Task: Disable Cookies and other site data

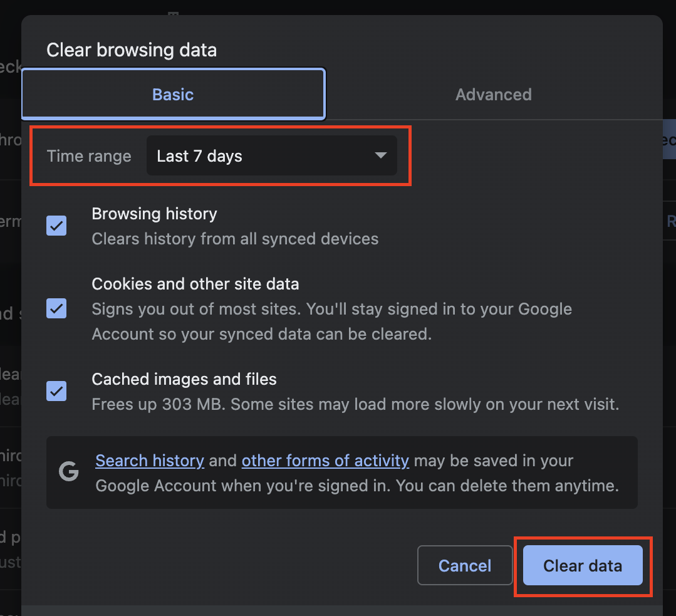Action: pos(56,308)
